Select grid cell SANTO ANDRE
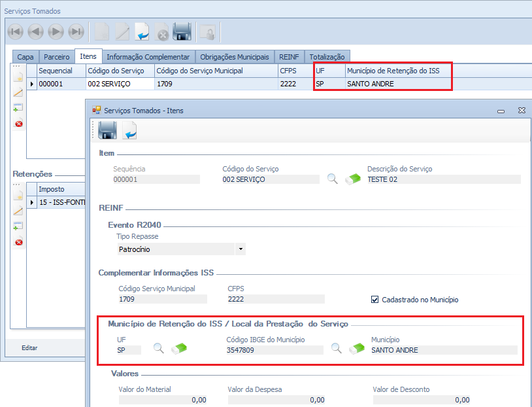 [398, 84]
